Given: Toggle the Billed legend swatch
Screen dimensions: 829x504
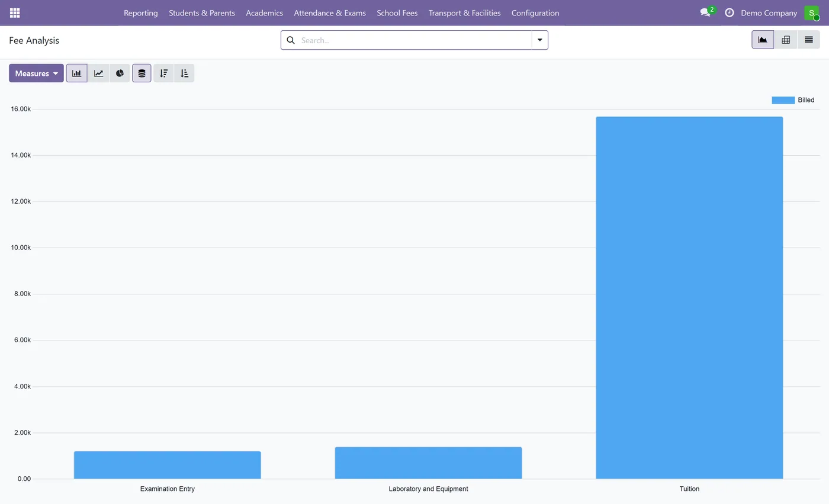Looking at the screenshot, I should [783, 100].
